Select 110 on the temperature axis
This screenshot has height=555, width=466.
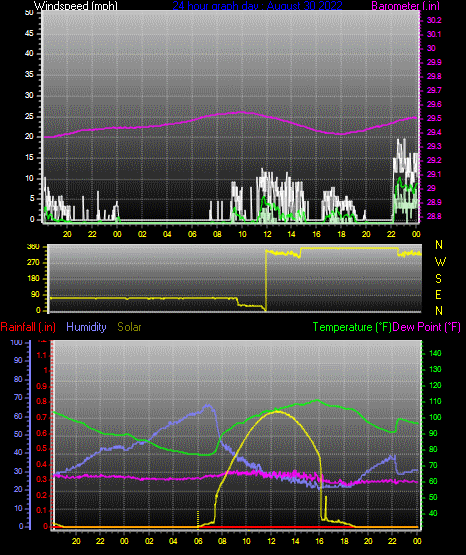coord(435,401)
